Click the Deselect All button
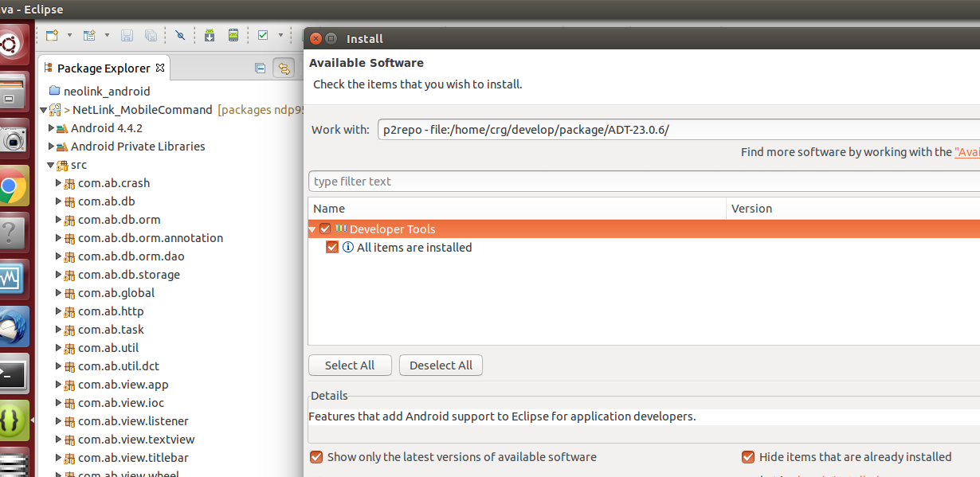 click(x=441, y=366)
